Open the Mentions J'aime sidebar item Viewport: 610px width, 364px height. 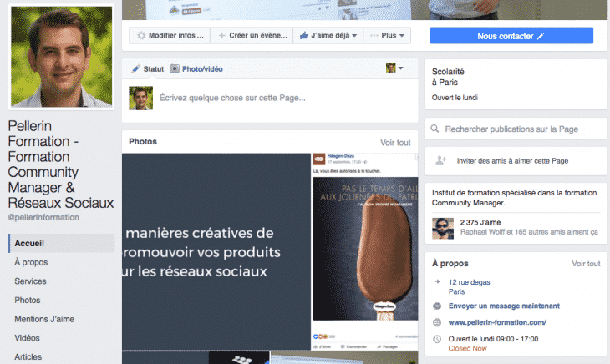tap(44, 319)
